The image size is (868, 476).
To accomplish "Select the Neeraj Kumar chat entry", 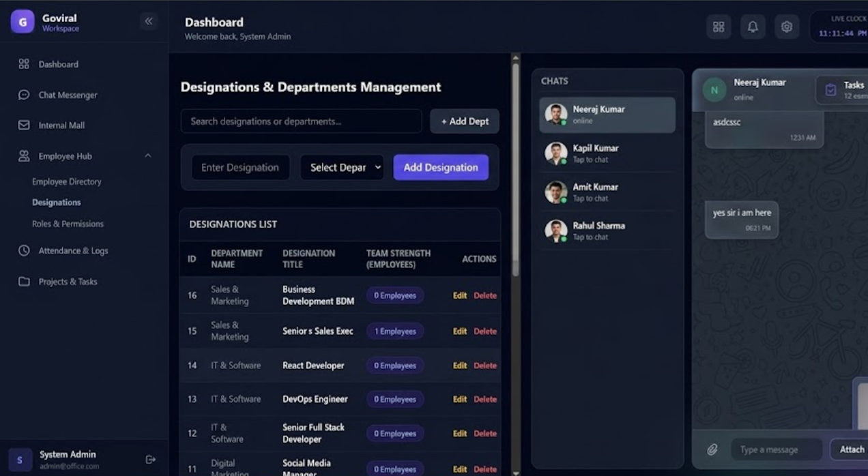I will tap(607, 115).
